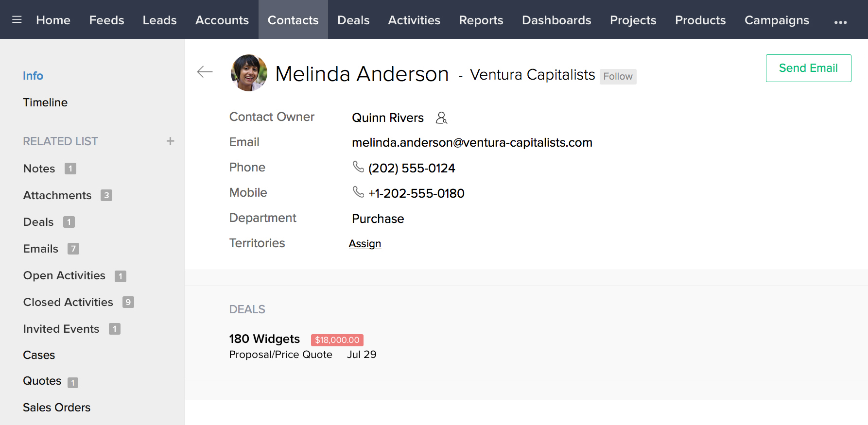Image resolution: width=868 pixels, height=425 pixels.
Task: Open Closed Activities related list
Action: point(68,302)
